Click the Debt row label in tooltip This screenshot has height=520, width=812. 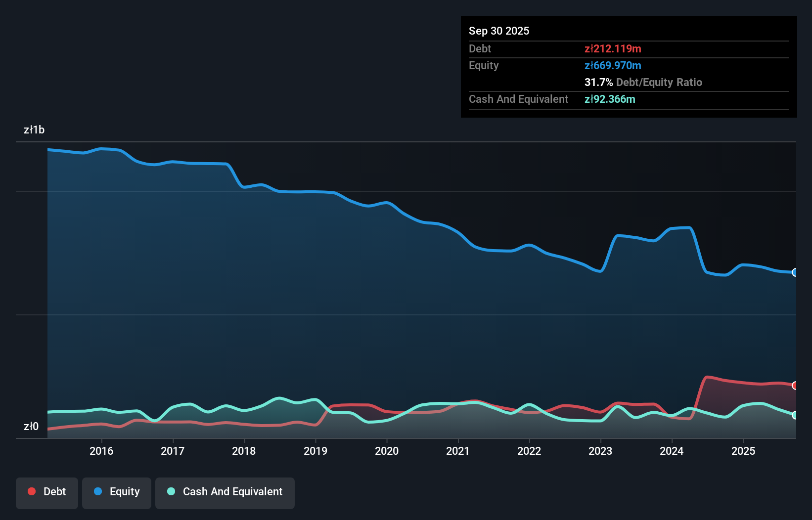point(480,48)
